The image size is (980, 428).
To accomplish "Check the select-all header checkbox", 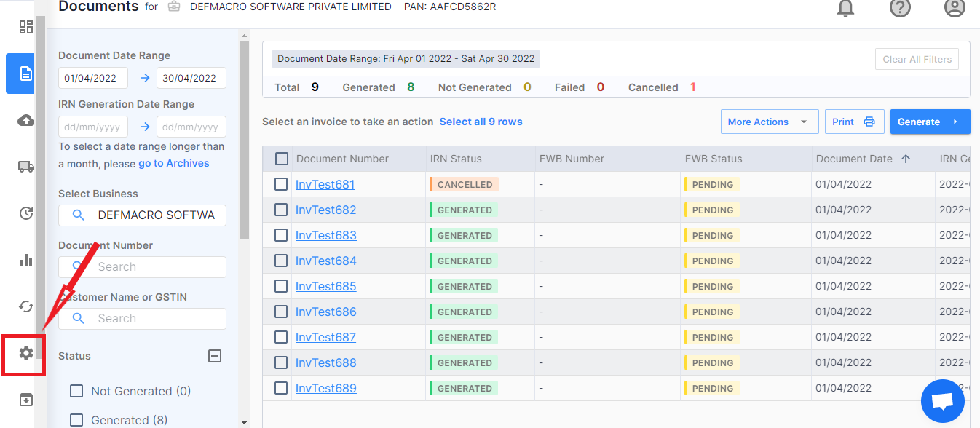I will (281, 159).
